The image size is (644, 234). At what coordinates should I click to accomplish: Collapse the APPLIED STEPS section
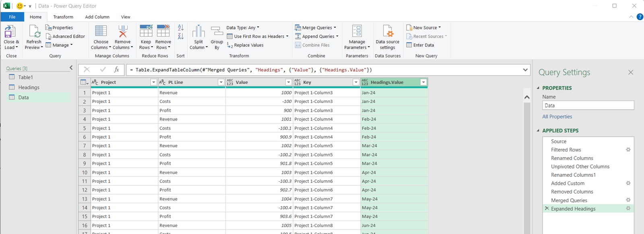[539, 130]
